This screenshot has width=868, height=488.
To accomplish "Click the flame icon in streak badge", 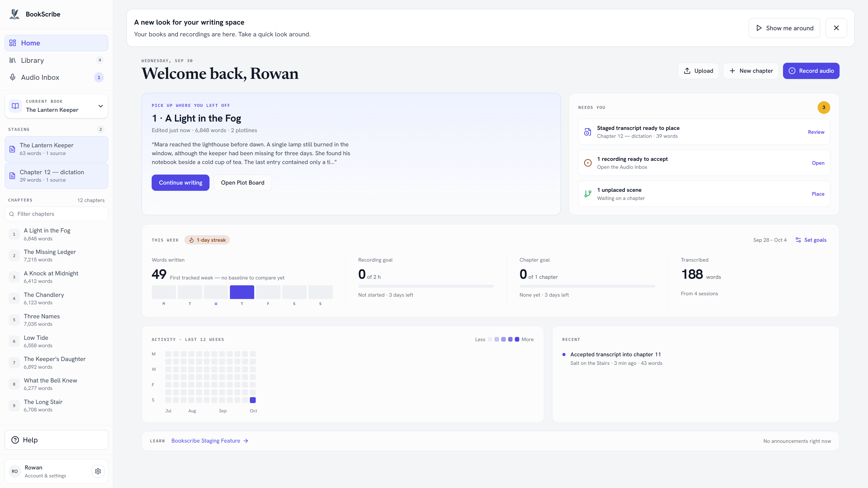I will [191, 240].
